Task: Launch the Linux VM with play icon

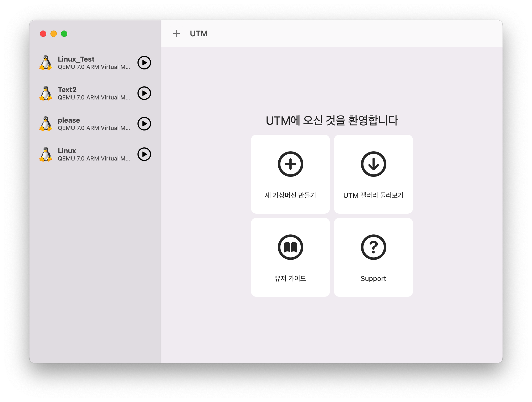Action: (144, 154)
